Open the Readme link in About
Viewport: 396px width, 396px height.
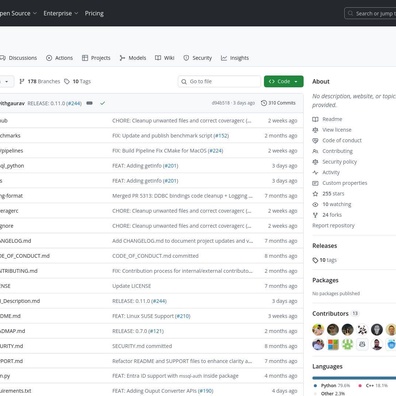(x=332, y=119)
